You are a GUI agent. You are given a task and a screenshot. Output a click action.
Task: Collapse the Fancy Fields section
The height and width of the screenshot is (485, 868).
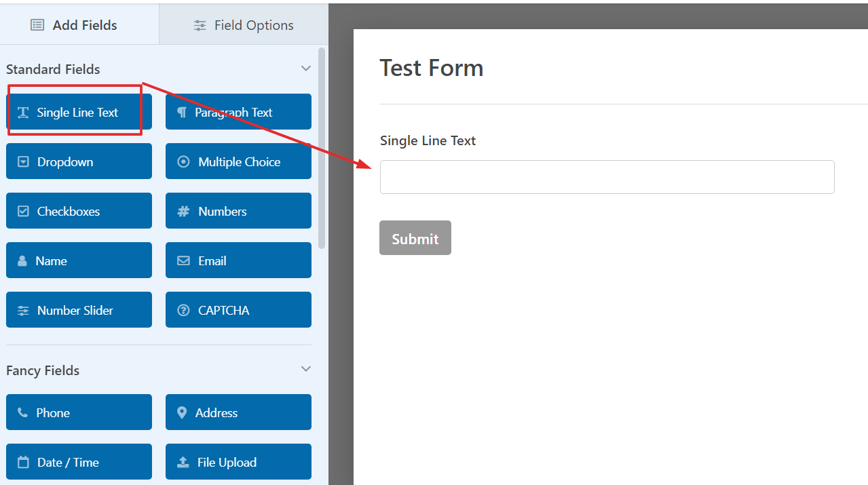[x=305, y=368]
